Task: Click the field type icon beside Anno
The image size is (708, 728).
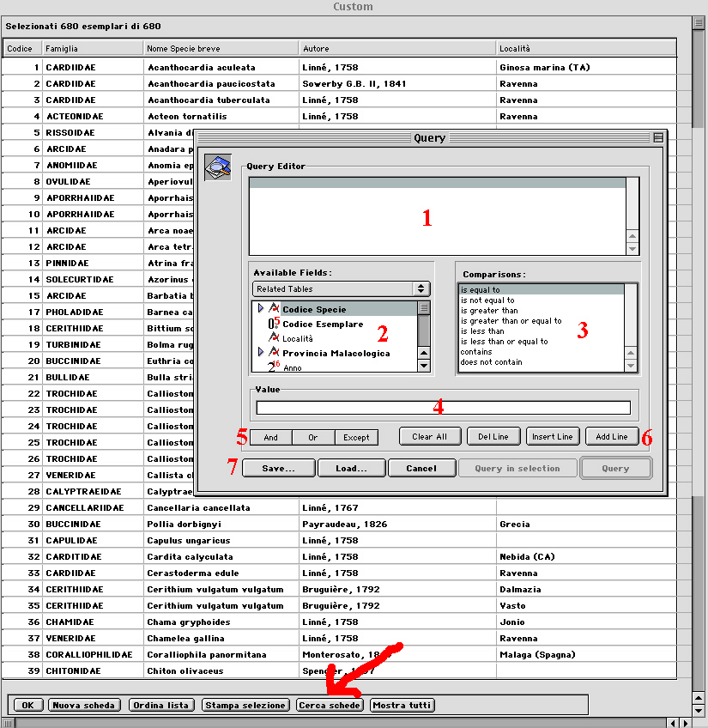Action: [273, 367]
